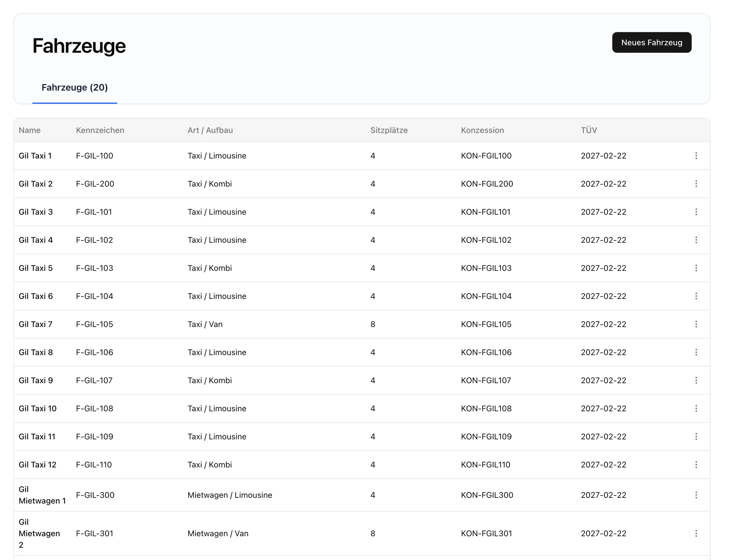This screenshot has width=747, height=560.
Task: Click the Name column header
Action: (x=30, y=130)
